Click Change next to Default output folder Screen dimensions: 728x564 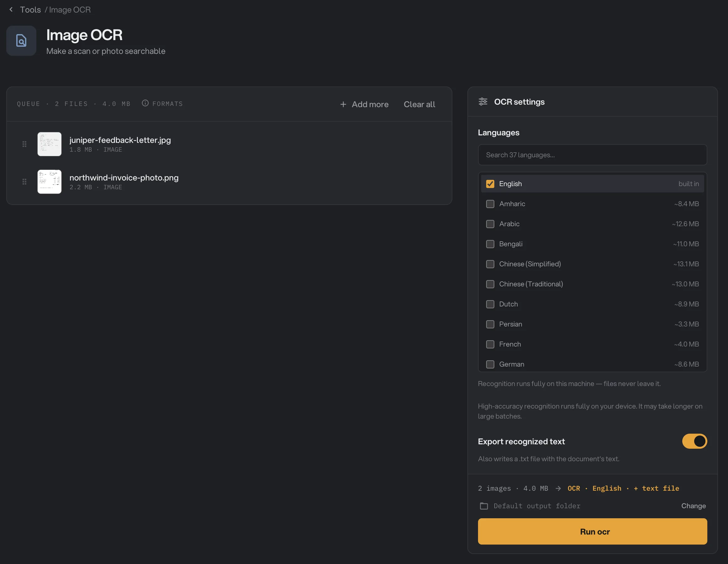[x=693, y=506]
